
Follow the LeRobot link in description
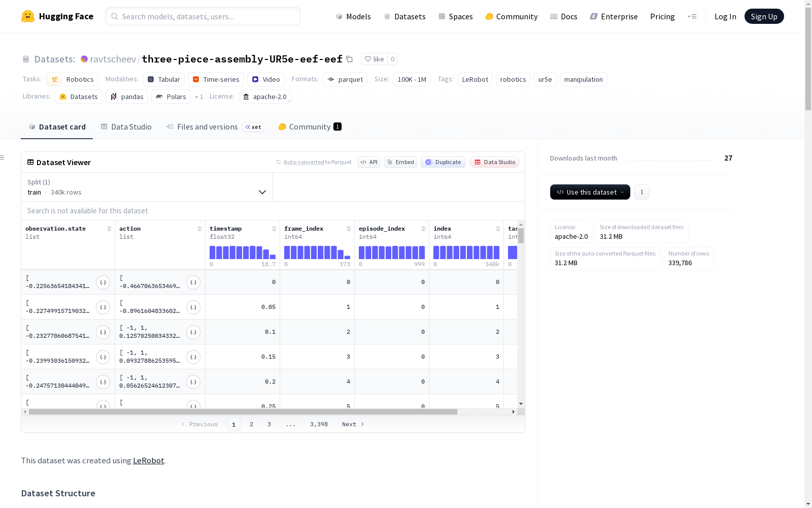coord(148,461)
